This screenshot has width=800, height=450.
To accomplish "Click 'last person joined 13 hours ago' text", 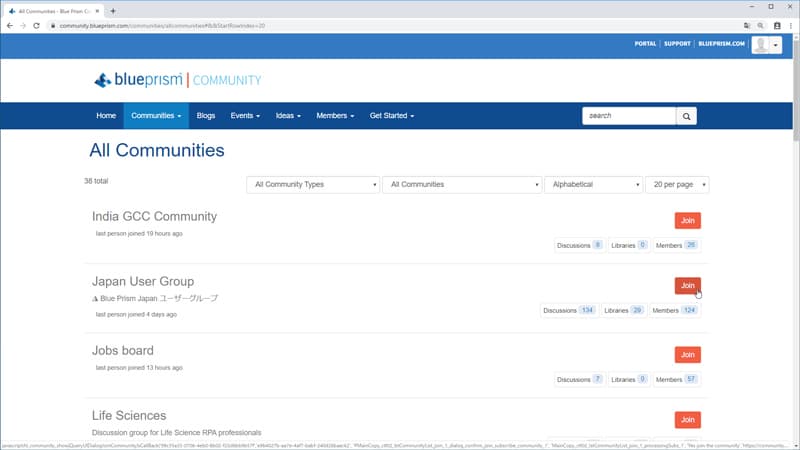I will pyautogui.click(x=139, y=367).
